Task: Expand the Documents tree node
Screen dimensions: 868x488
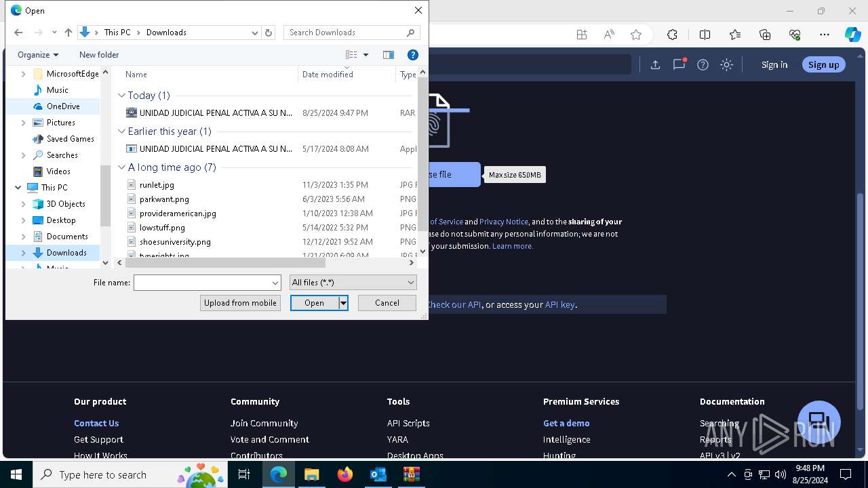Action: pos(24,237)
